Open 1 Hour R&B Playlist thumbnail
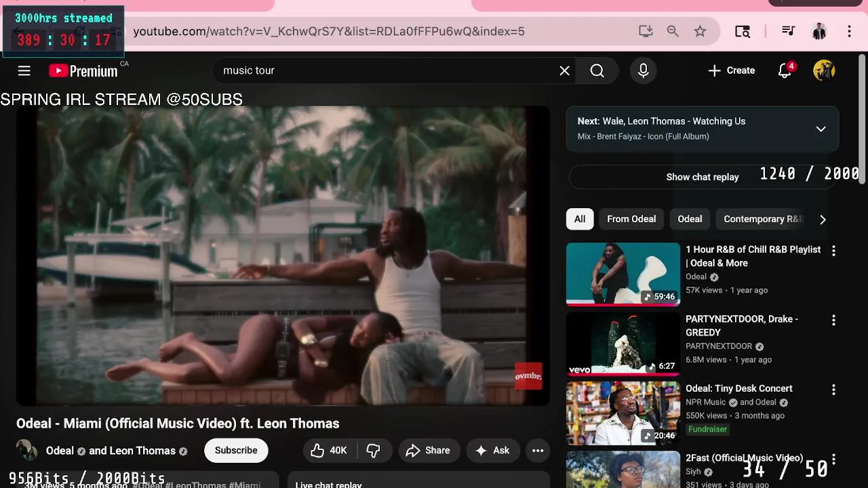 (623, 274)
